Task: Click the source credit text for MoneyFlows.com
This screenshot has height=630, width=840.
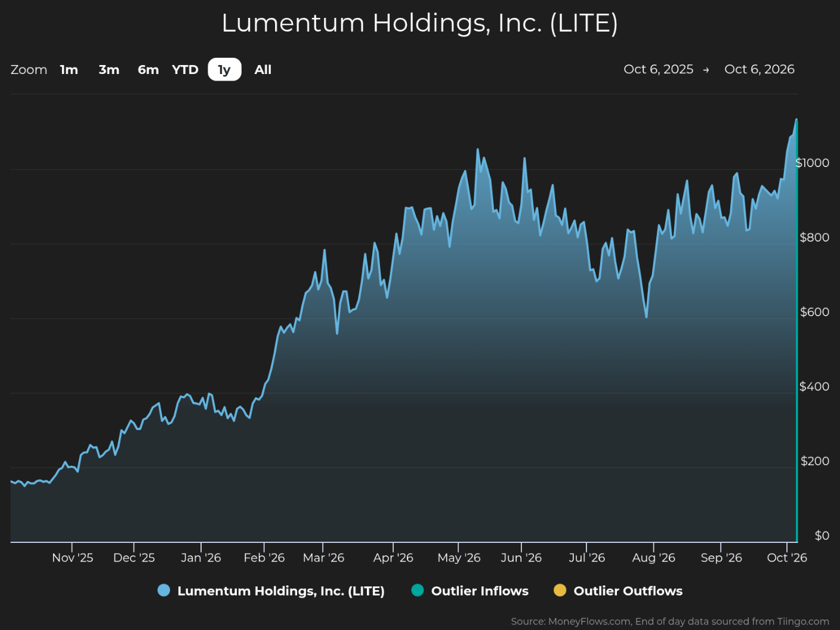Action: click(670, 622)
